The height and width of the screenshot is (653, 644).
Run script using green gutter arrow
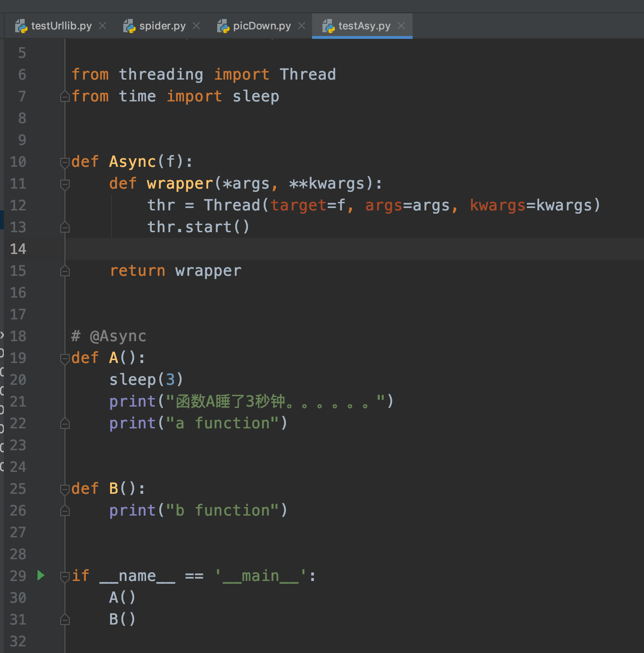41,575
